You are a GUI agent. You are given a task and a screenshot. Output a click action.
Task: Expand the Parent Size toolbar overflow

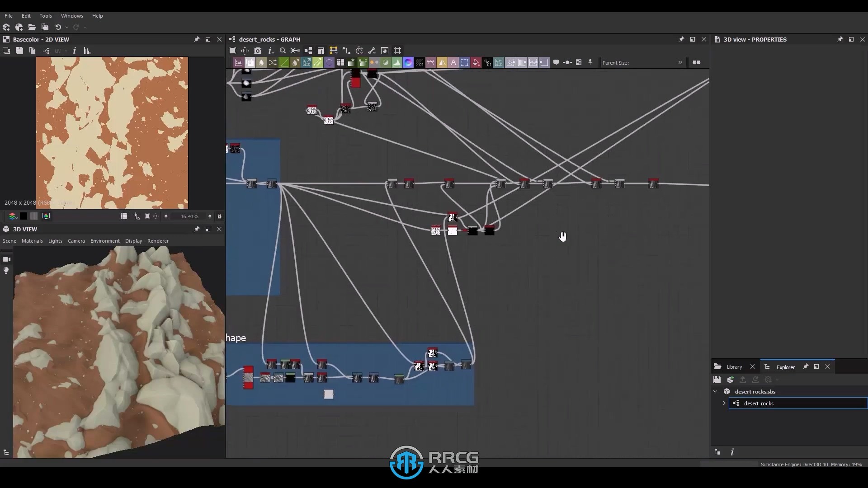point(680,62)
